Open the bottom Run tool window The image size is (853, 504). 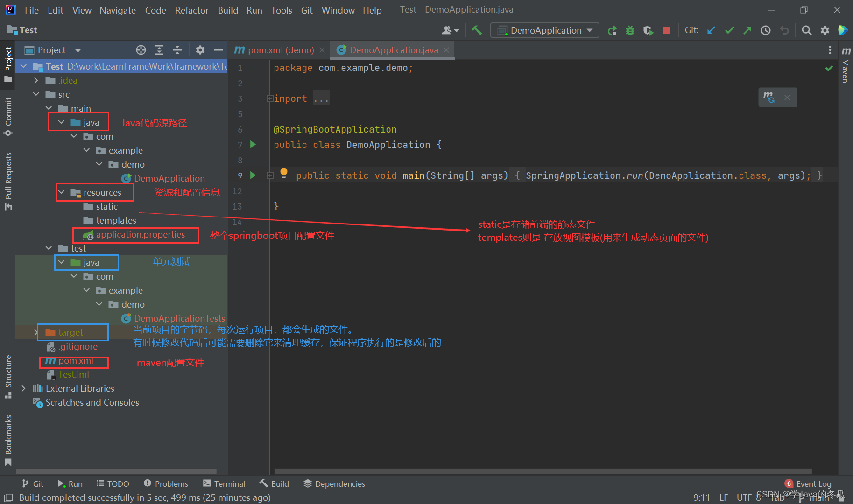(70, 484)
